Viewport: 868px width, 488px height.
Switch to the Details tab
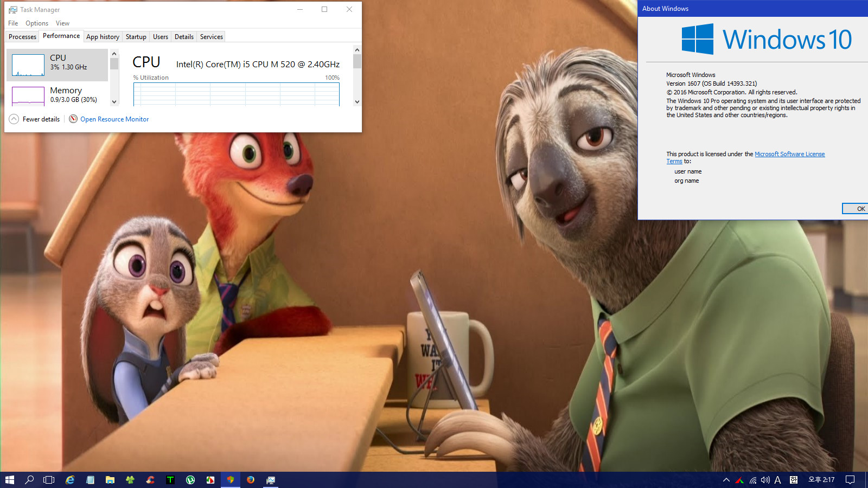click(x=184, y=37)
